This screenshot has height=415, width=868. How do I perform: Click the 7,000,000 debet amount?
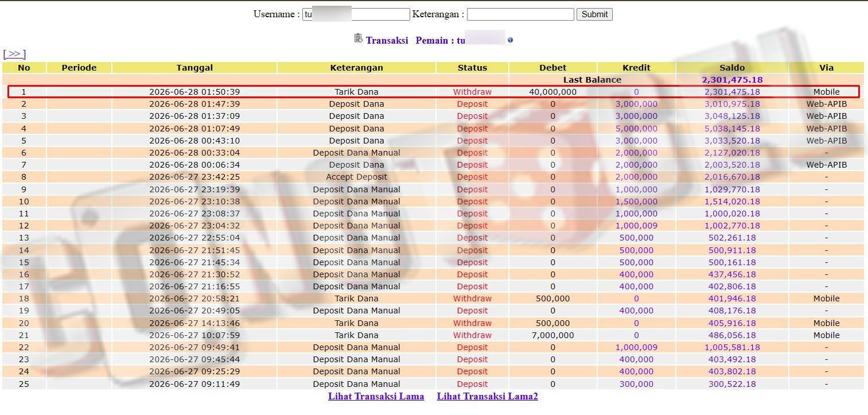tap(553, 335)
